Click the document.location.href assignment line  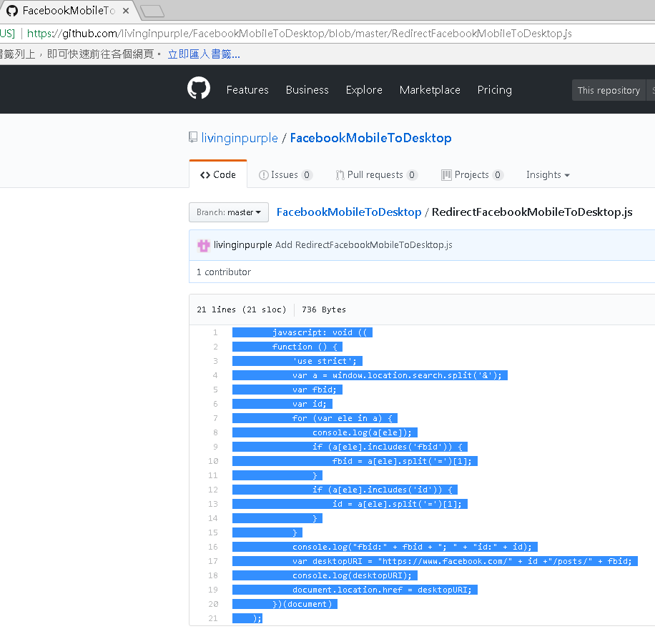382,590
